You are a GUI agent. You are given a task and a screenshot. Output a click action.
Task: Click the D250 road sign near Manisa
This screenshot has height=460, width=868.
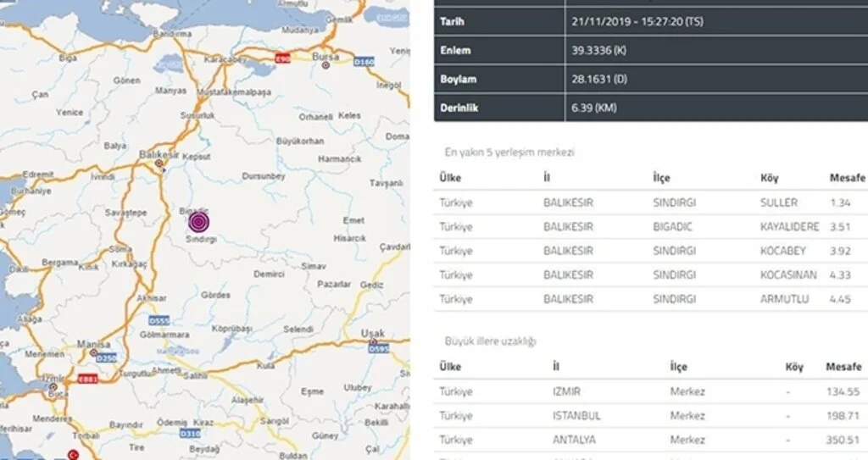click(106, 358)
